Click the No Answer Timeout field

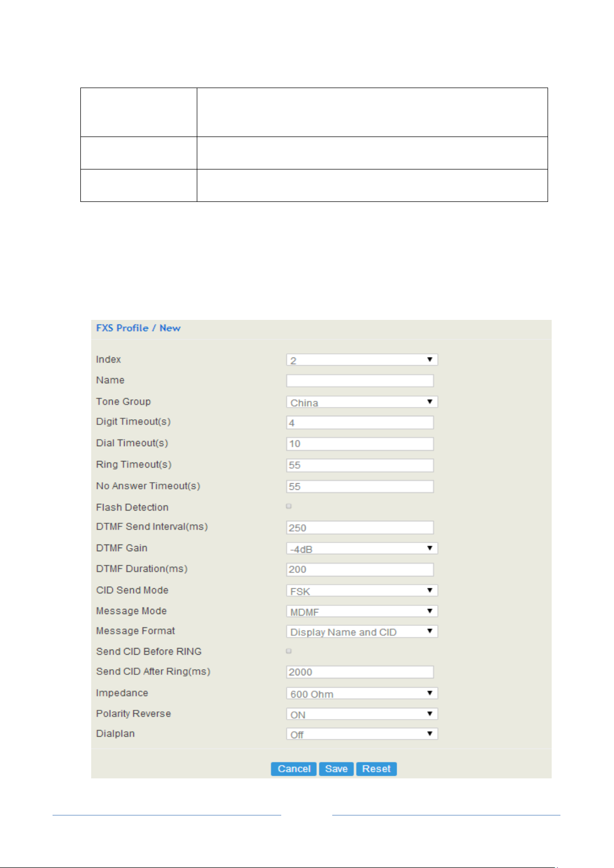(x=360, y=486)
